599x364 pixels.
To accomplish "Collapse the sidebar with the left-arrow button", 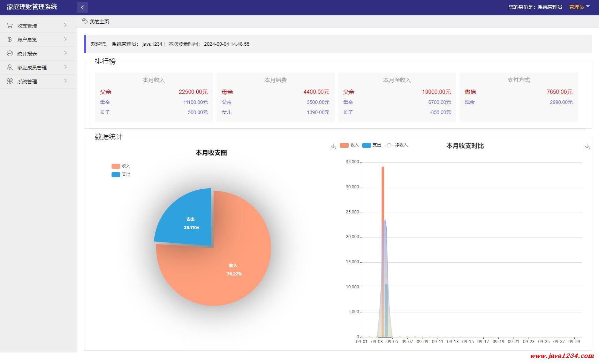I will (82, 7).
